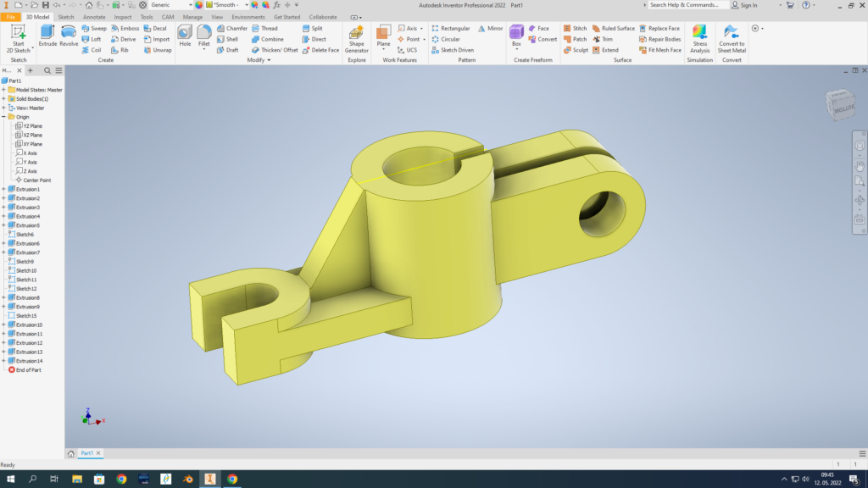
Task: Choose the Sweep tool
Action: pyautogui.click(x=94, y=28)
